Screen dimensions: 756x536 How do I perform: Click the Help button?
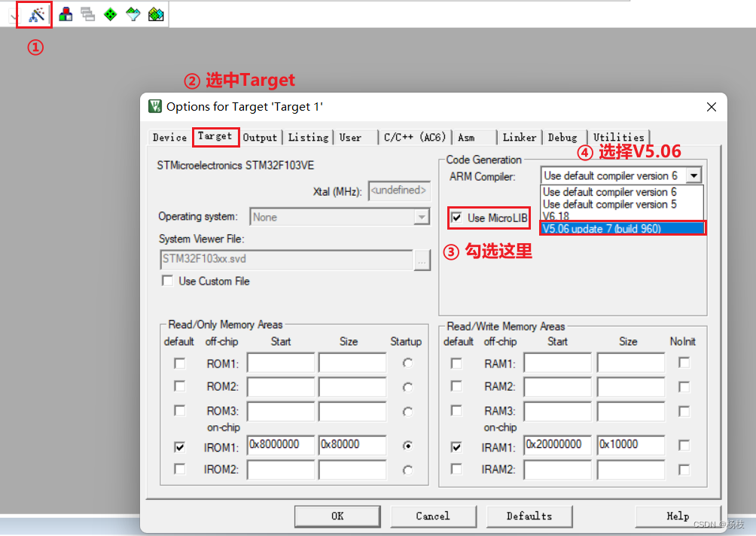678,516
